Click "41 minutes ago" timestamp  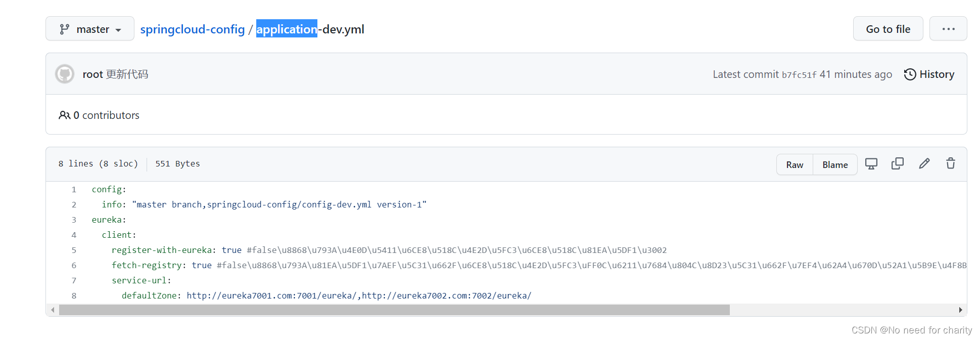(x=856, y=74)
